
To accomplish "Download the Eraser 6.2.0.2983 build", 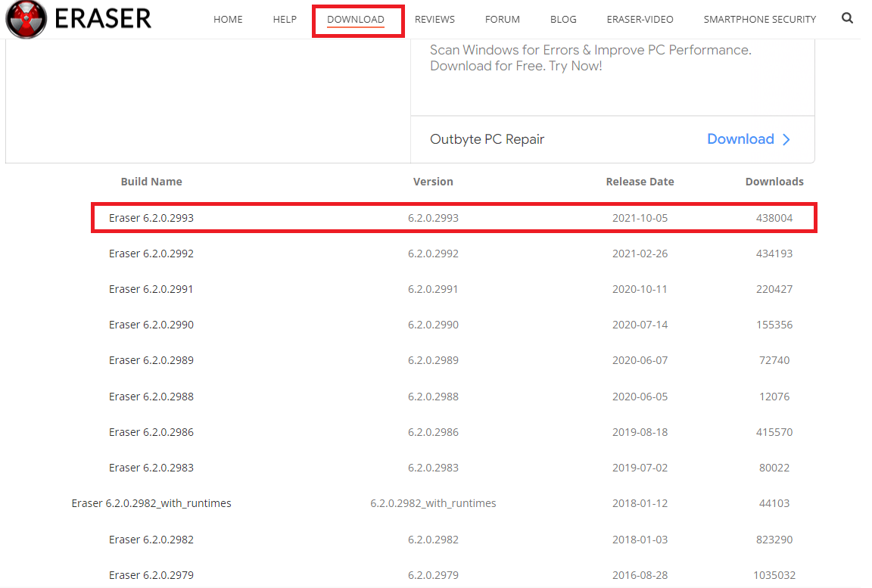I will 151,468.
